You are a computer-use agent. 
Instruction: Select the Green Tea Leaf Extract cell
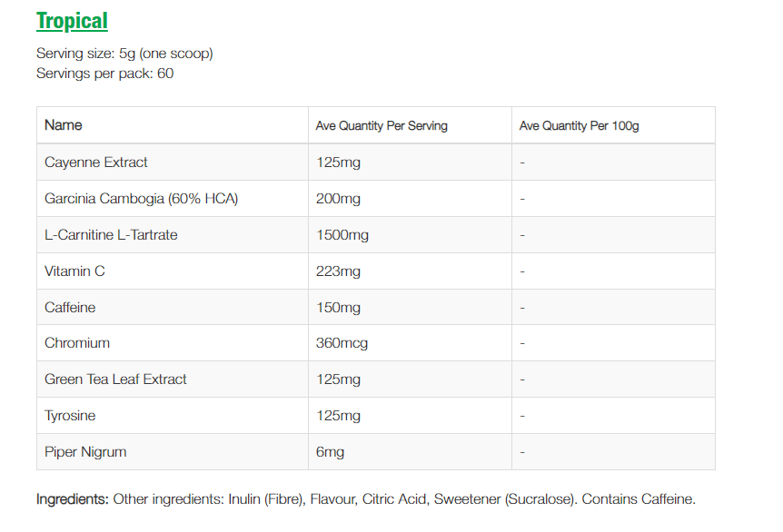(x=115, y=379)
